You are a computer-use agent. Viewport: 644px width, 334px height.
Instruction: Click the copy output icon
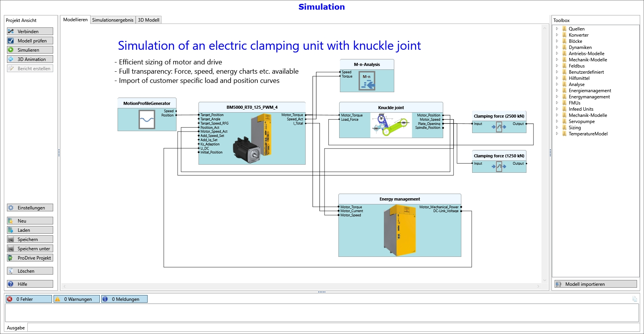[x=634, y=299]
